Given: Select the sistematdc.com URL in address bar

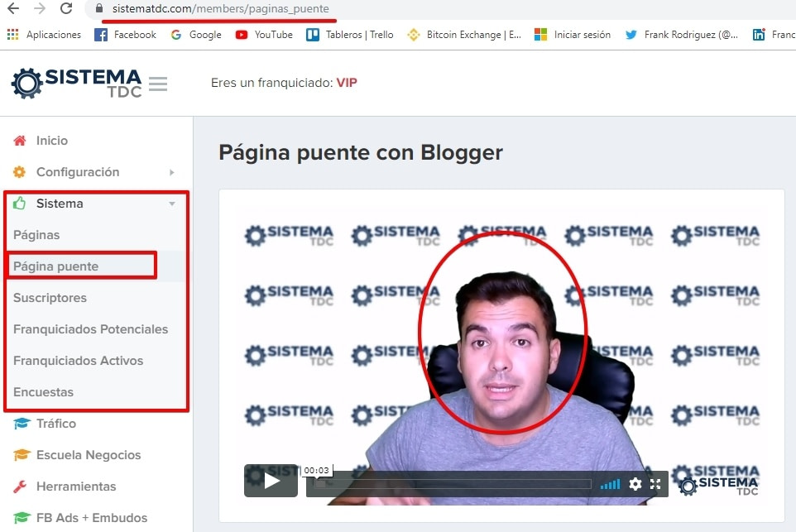Looking at the screenshot, I should [220, 8].
